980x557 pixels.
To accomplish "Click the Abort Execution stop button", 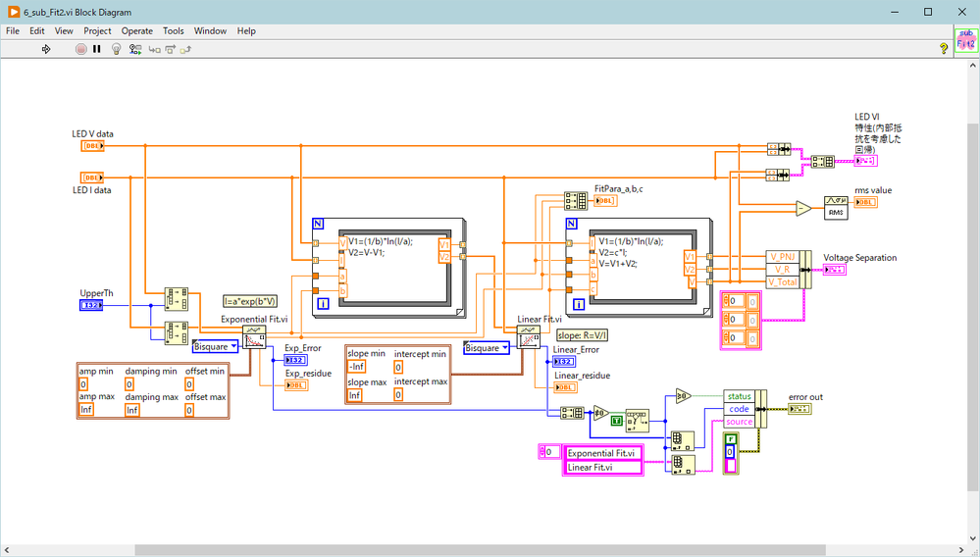I will pyautogui.click(x=80, y=49).
